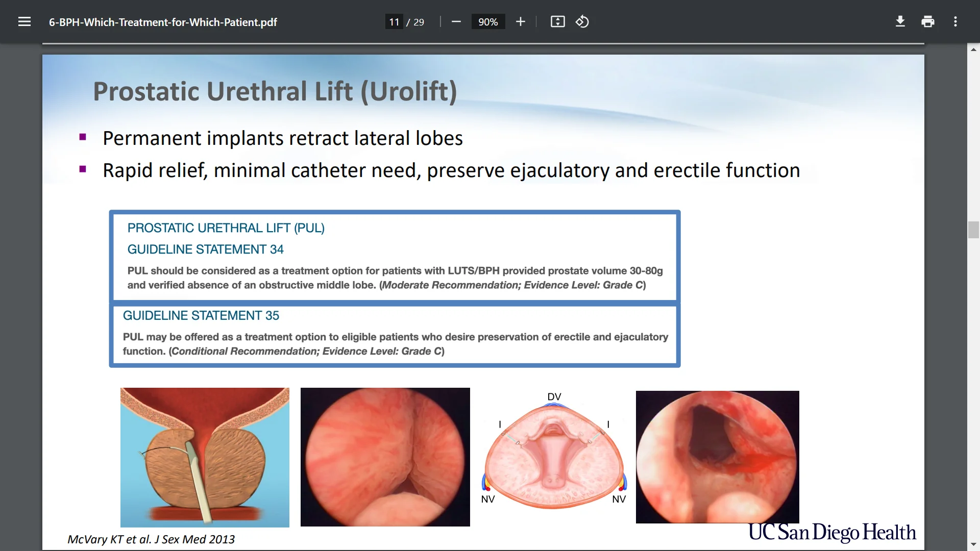
Task: Download the PDF file
Action: (900, 22)
